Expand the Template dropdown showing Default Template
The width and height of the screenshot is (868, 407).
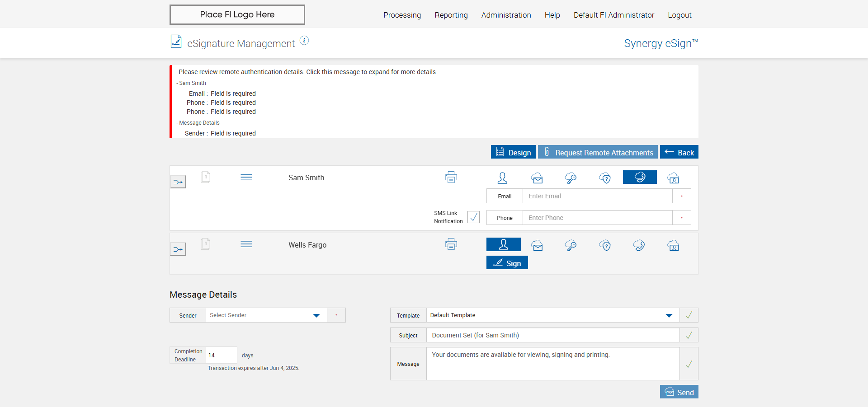552,315
